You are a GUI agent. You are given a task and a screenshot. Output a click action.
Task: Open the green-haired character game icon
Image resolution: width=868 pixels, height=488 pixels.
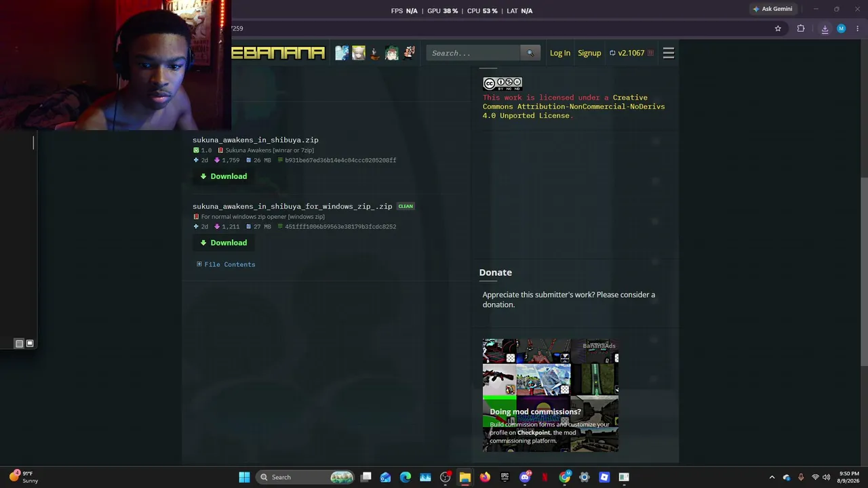(392, 53)
